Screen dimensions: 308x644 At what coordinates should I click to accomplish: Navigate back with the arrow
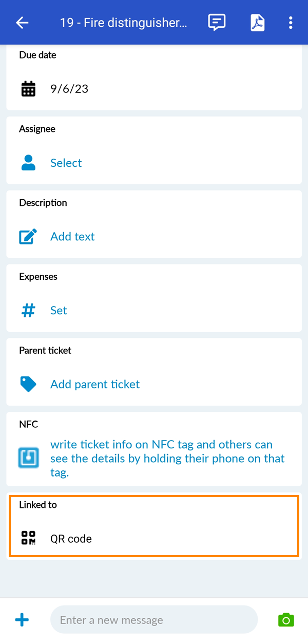tap(22, 22)
